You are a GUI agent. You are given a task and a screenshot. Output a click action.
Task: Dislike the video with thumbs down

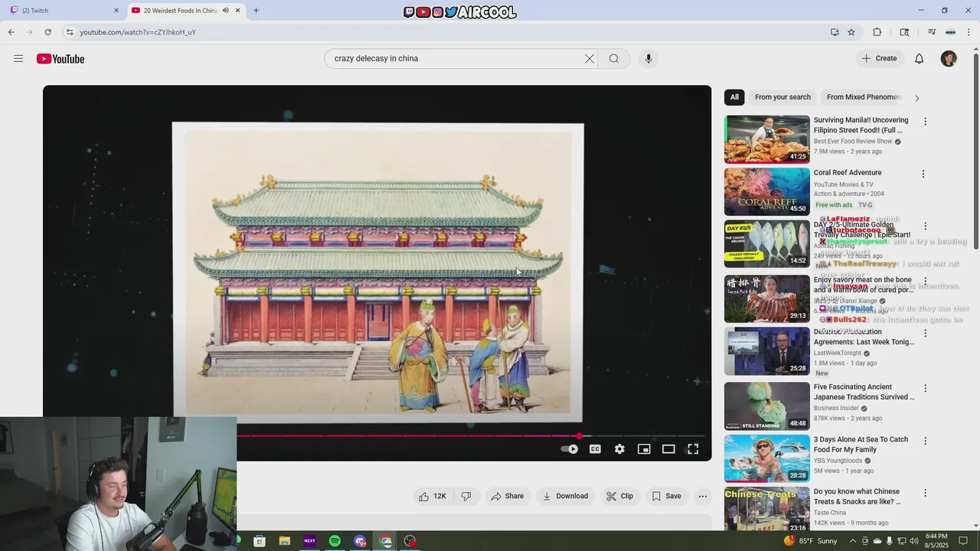[x=465, y=496]
